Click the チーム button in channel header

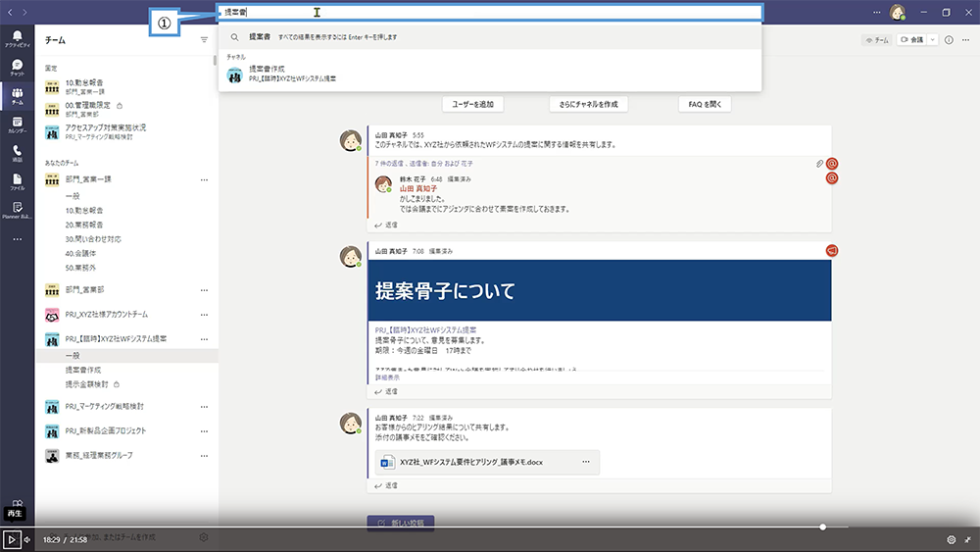876,40
